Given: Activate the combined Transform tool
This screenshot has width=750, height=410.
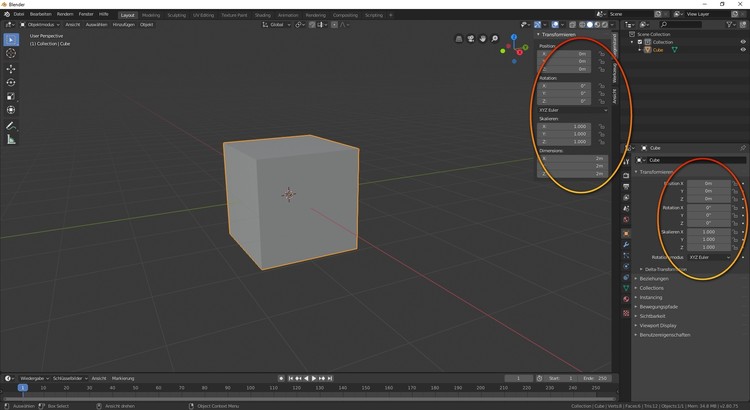Looking at the screenshot, I should tap(11, 110).
